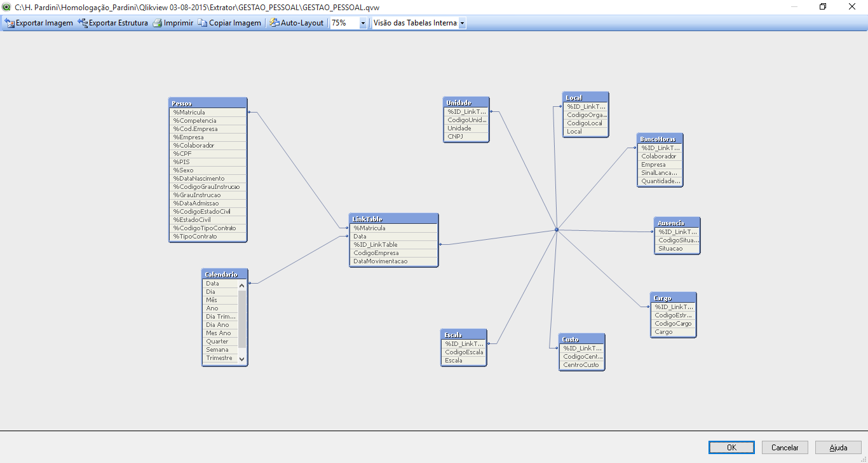Click the Mês field in Calendario
The image size is (868, 463).
point(220,300)
